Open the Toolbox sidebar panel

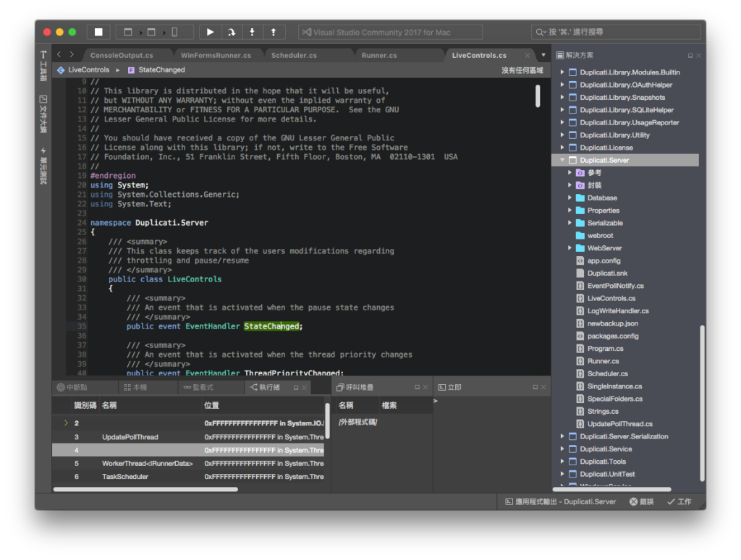point(43,66)
